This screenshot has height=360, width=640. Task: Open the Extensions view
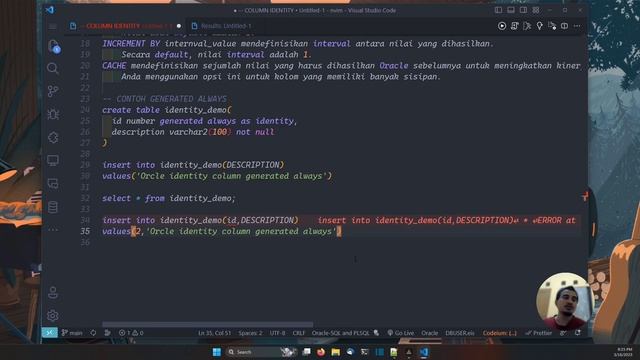click(x=53, y=138)
